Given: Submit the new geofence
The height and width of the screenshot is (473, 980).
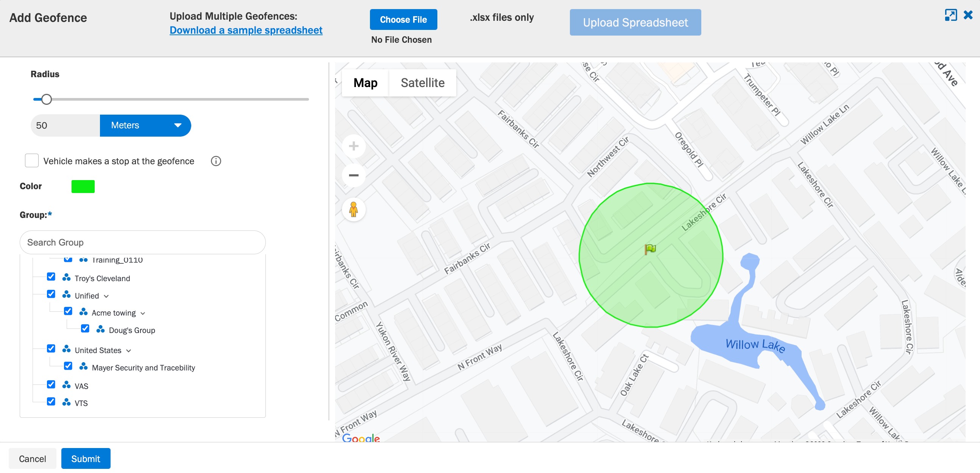Looking at the screenshot, I should [x=86, y=459].
